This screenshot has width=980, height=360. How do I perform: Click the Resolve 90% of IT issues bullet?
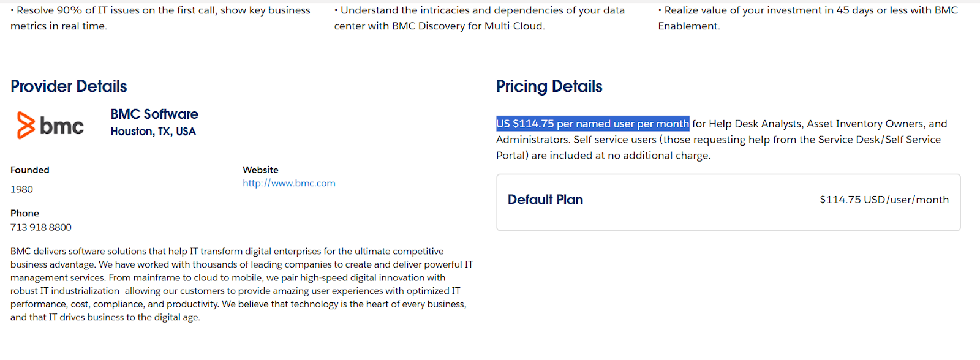click(x=160, y=18)
